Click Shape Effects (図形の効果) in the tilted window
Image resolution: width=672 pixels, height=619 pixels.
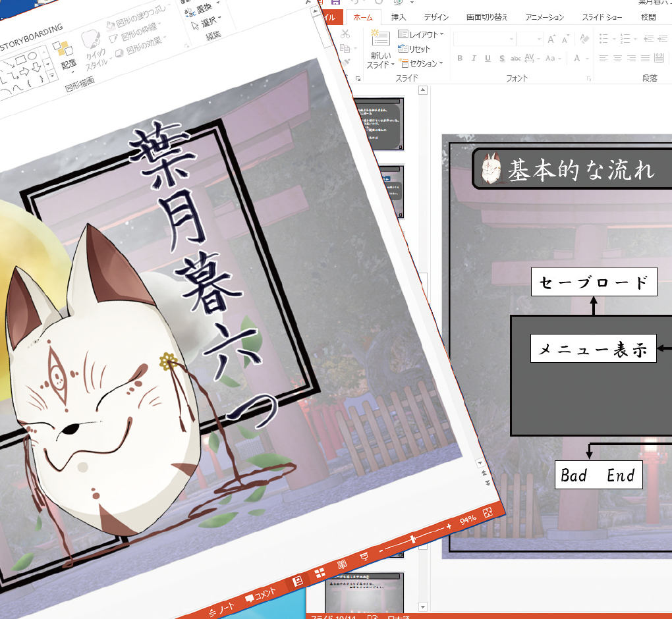coord(140,46)
